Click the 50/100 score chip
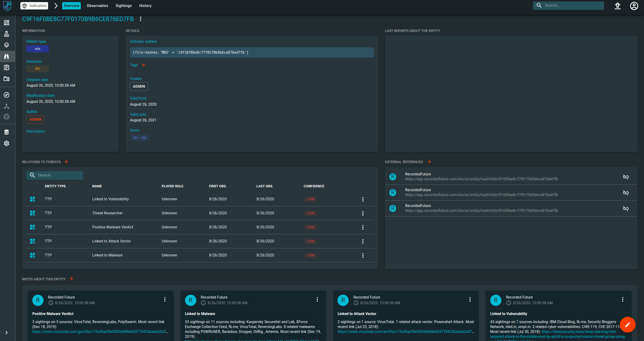Viewport: 644px width, 341px height. pos(139,138)
